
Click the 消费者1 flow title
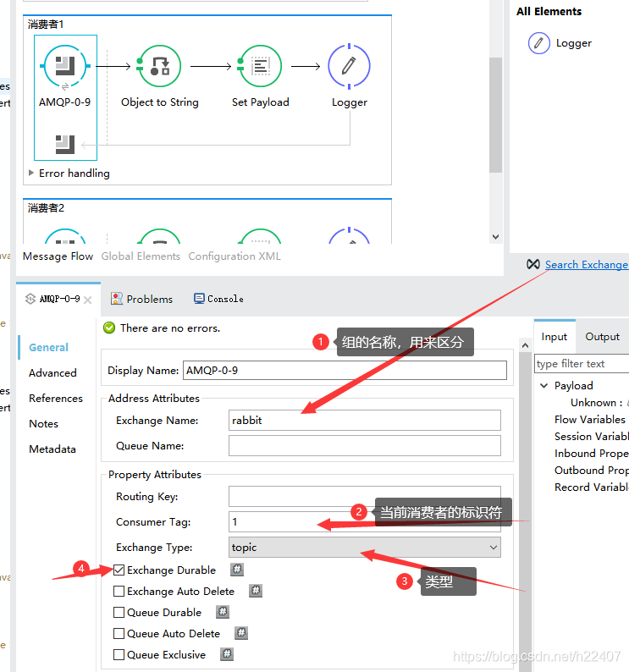click(x=46, y=25)
